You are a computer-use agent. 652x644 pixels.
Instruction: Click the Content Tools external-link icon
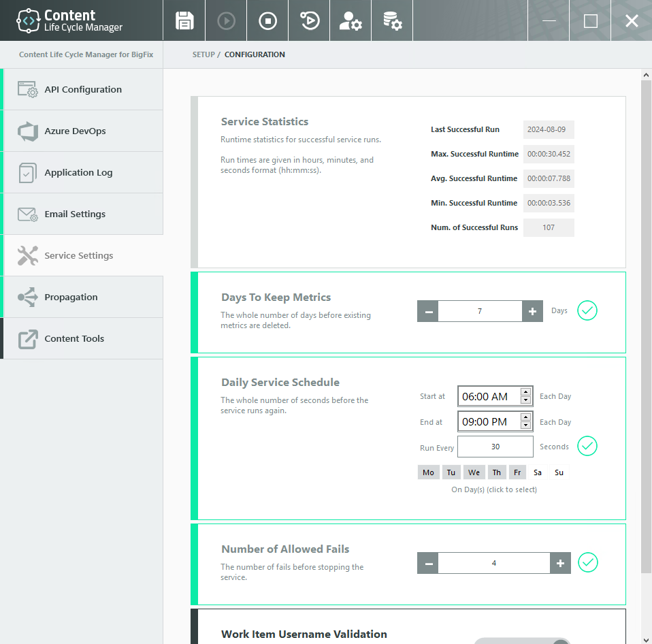coord(27,338)
